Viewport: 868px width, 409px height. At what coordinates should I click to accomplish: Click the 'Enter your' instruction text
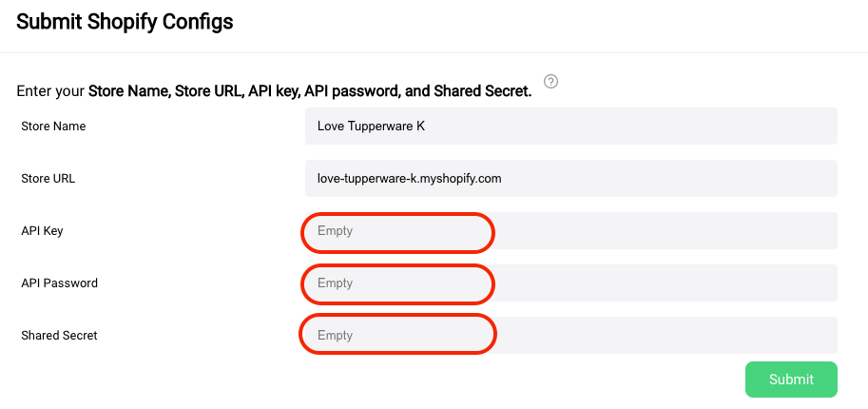(x=51, y=91)
